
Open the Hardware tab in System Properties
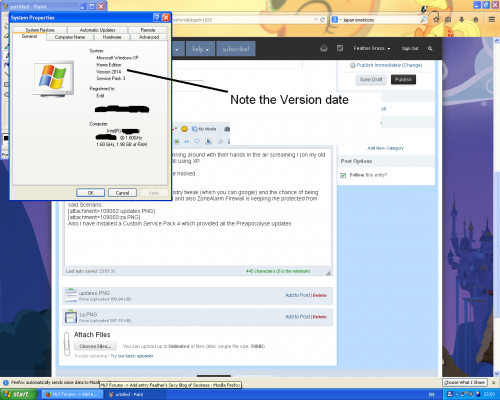(112, 37)
